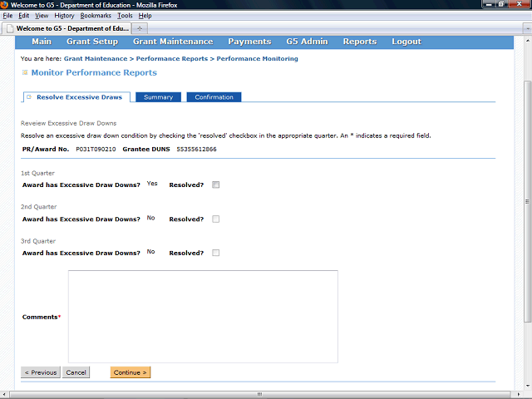Click Logout in the navigation bar
The width and height of the screenshot is (532, 399).
(x=406, y=42)
